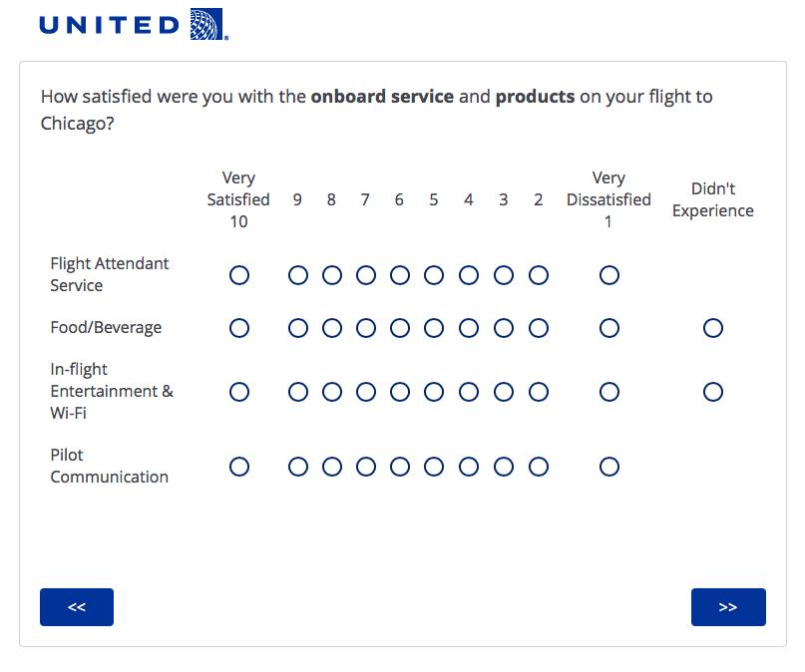Image resolution: width=805 pixels, height=672 pixels.
Task: Give Food/Beverage a Very Satisfied 10 rating
Action: click(239, 327)
